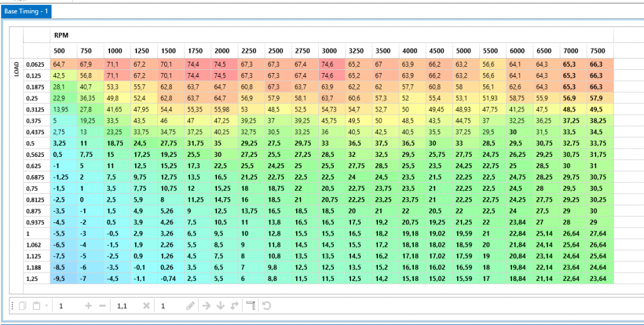Select cell 27,64 in the 7500 RPM column
644x325 pixels.
(599, 234)
